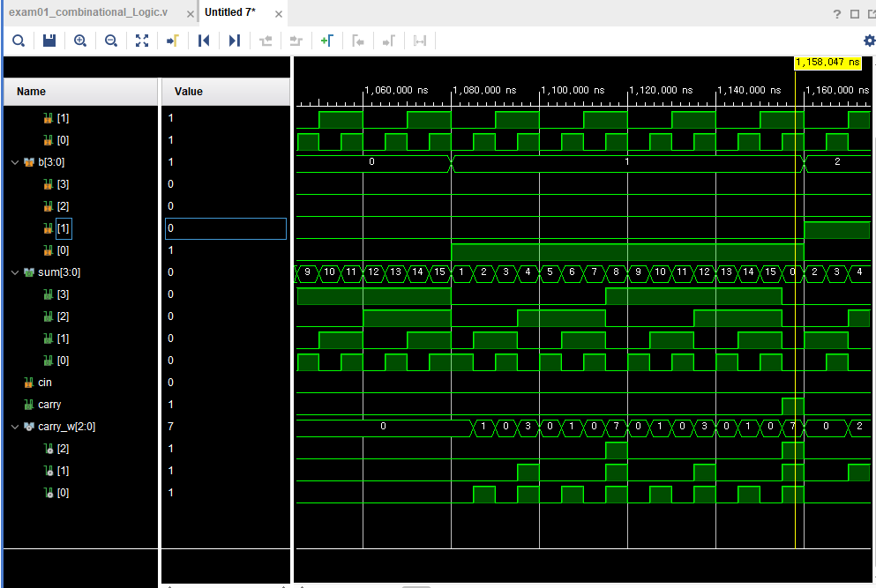Go to cursor position icon

pos(173,41)
